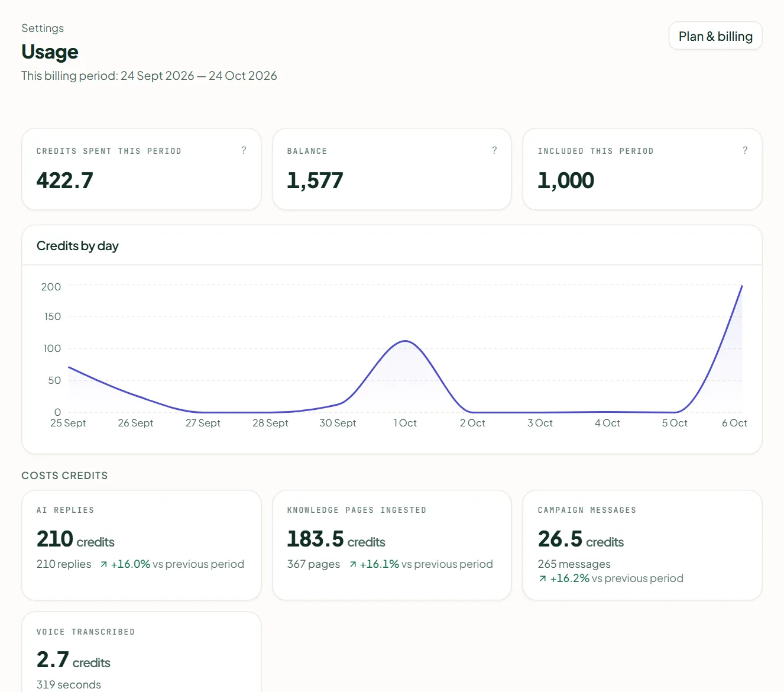The height and width of the screenshot is (692, 784).
Task: Open the Plan & billing page
Action: pos(715,36)
